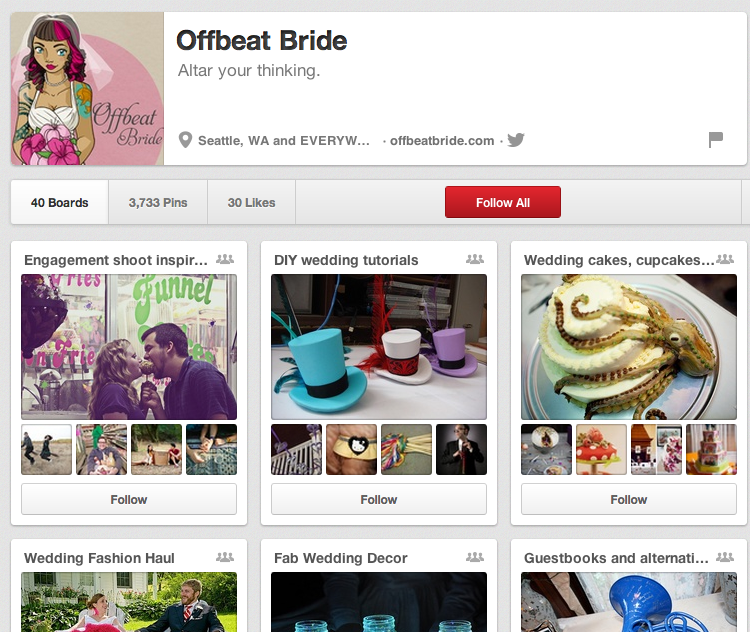Click the report flag icon

point(716,140)
